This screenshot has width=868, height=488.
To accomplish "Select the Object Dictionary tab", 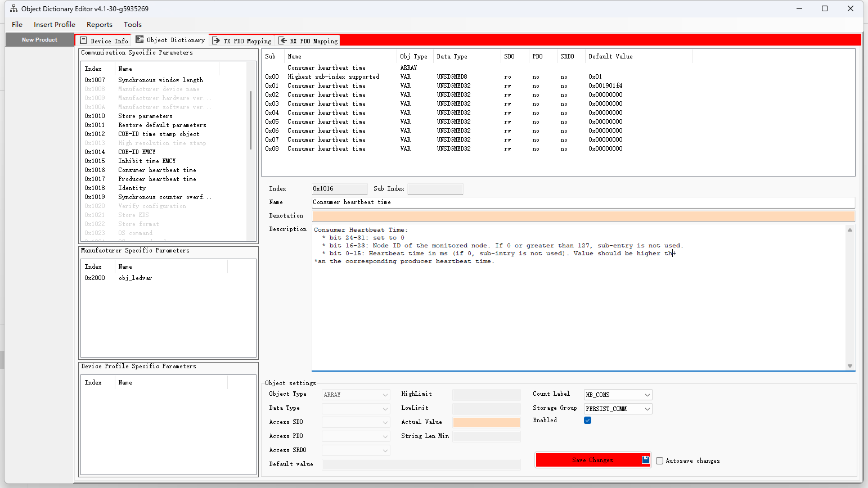I will [170, 40].
